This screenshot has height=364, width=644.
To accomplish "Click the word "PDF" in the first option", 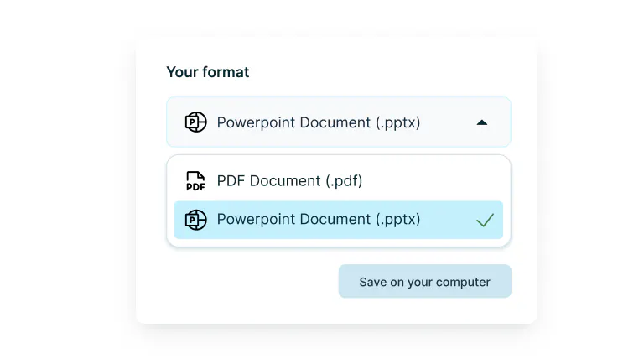I will 233,181.
